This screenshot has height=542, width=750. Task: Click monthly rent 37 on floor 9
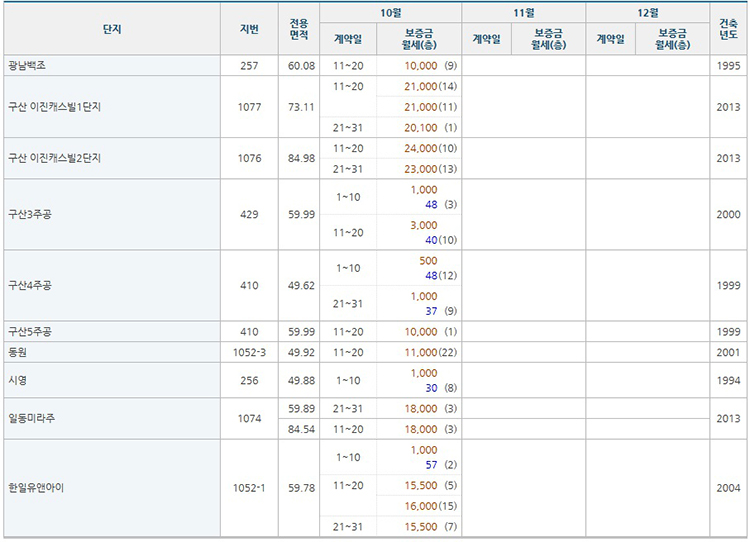coord(431,311)
